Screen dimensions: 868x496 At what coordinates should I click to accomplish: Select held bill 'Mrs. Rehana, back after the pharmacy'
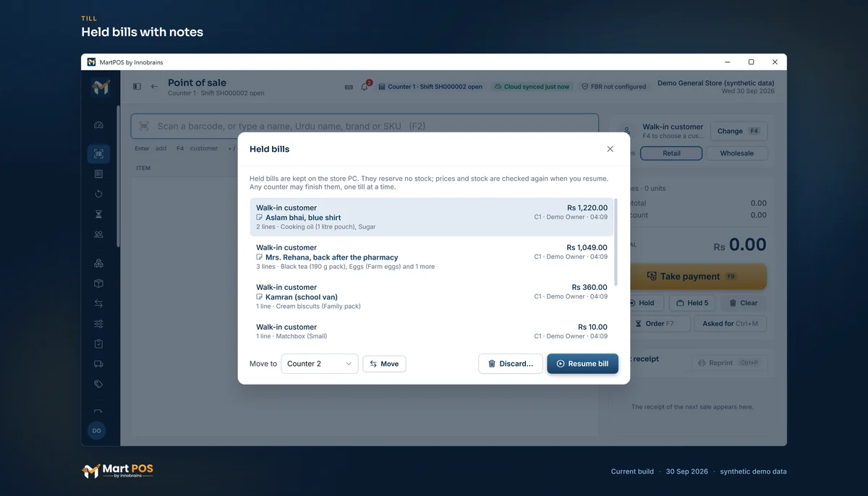(x=432, y=257)
